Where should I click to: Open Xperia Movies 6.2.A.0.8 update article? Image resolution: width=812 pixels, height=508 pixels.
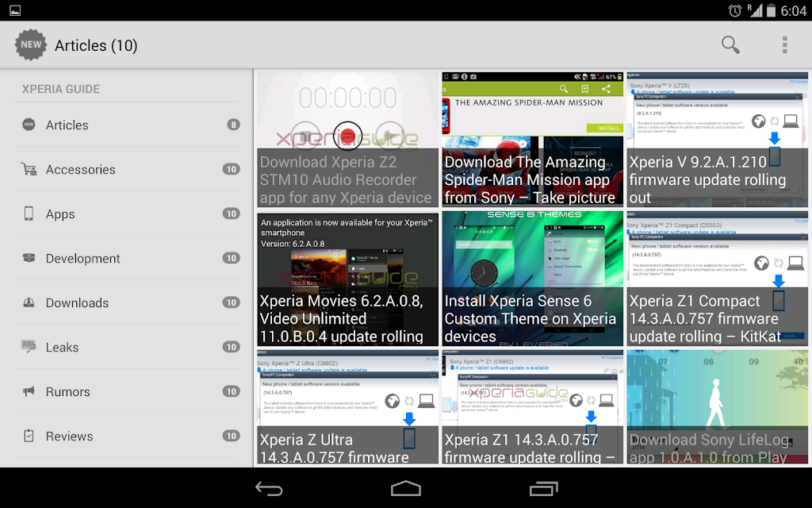point(347,279)
